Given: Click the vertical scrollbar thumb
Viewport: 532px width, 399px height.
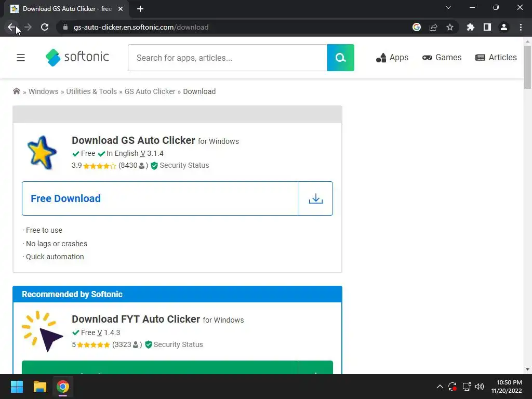Looking at the screenshot, I should 528,67.
